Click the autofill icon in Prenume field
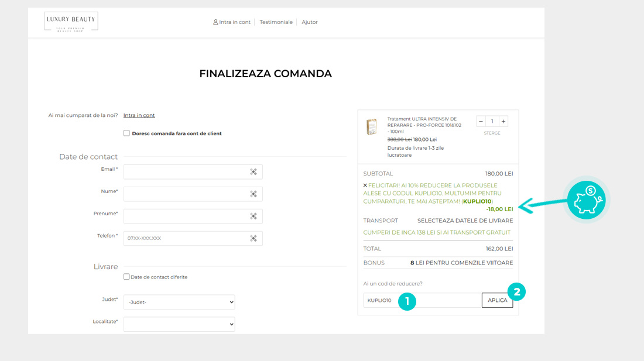 [254, 216]
